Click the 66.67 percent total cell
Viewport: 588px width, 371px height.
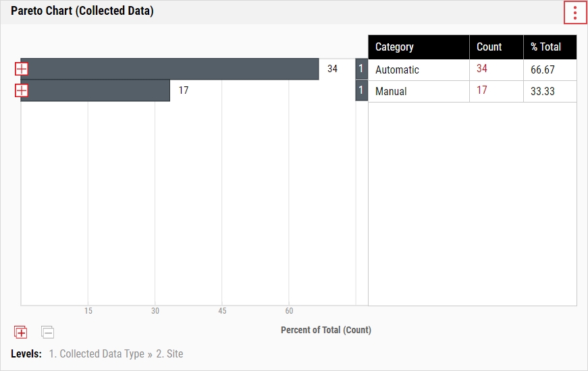(x=543, y=70)
